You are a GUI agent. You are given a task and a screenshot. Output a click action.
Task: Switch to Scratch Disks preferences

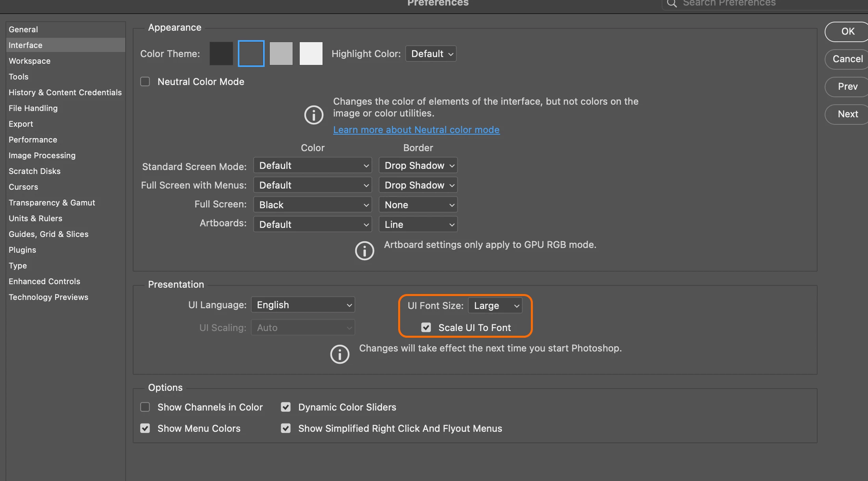[x=35, y=171]
